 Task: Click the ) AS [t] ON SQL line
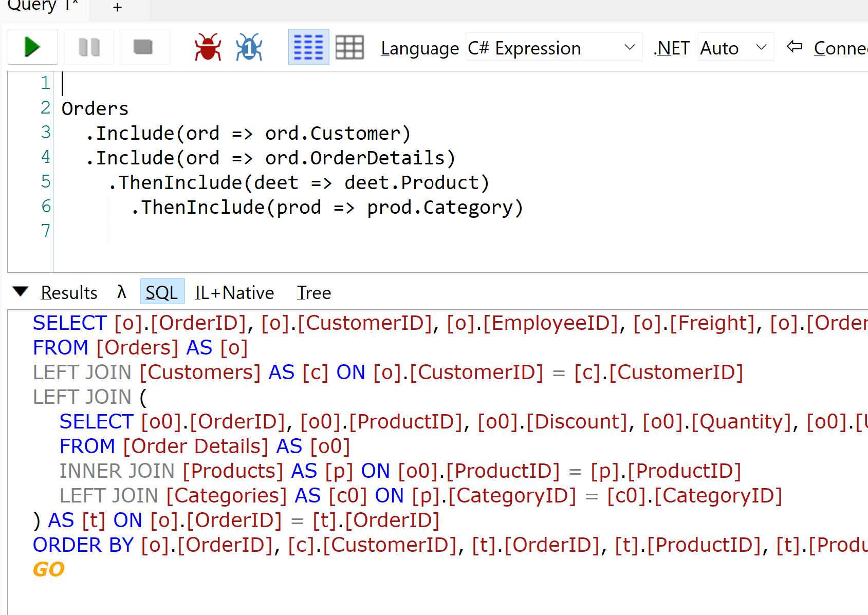pyautogui.click(x=236, y=520)
